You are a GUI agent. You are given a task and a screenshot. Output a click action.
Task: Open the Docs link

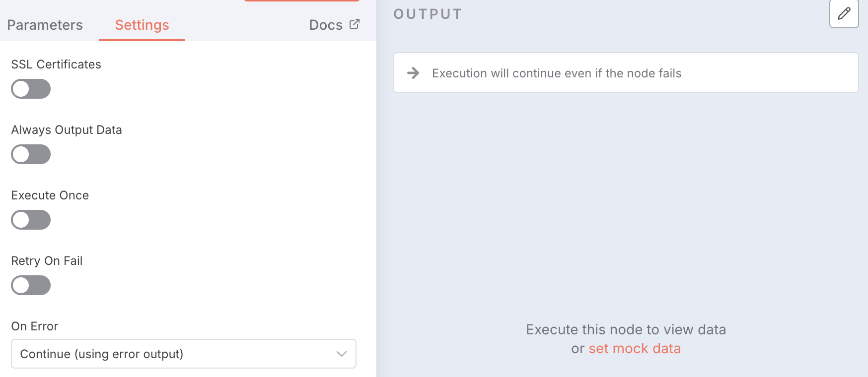[x=326, y=25]
